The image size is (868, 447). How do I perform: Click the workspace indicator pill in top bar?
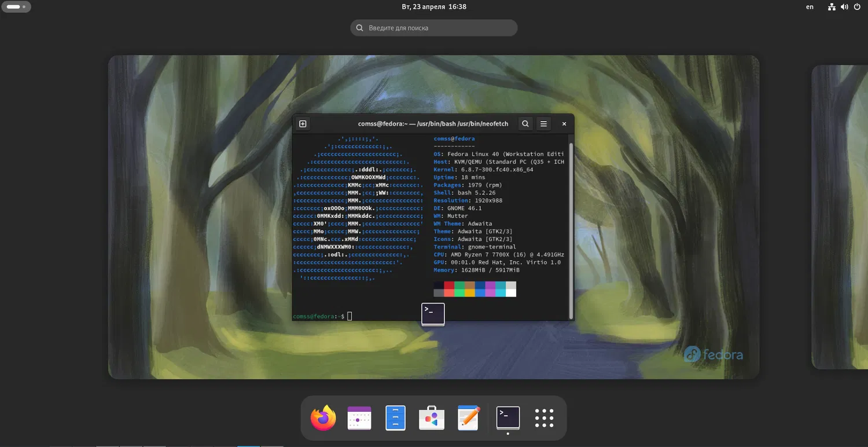(16, 7)
